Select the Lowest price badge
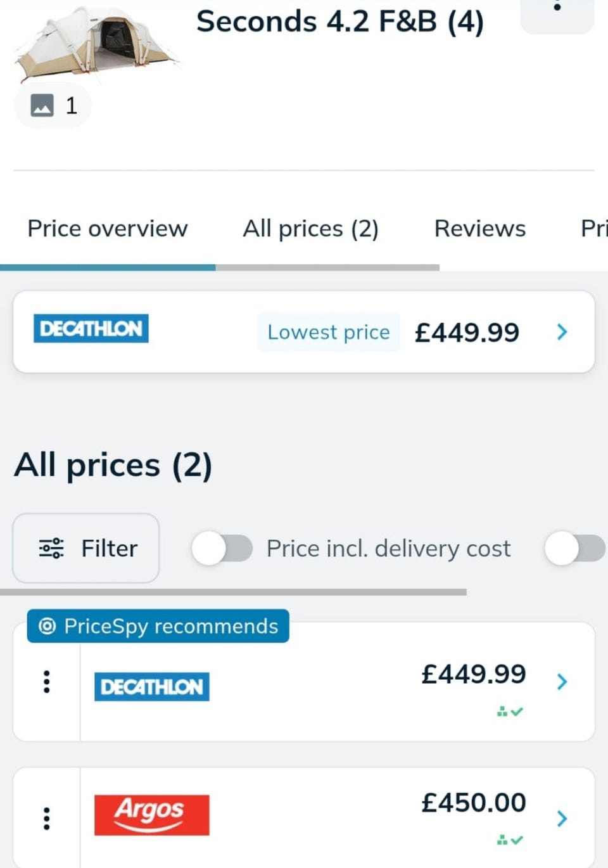The height and width of the screenshot is (868, 608). 328,332
